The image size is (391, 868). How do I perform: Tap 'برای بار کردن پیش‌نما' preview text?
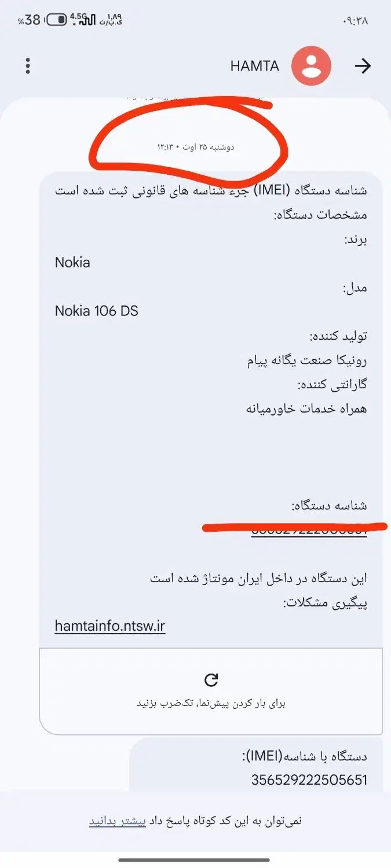coord(211,704)
